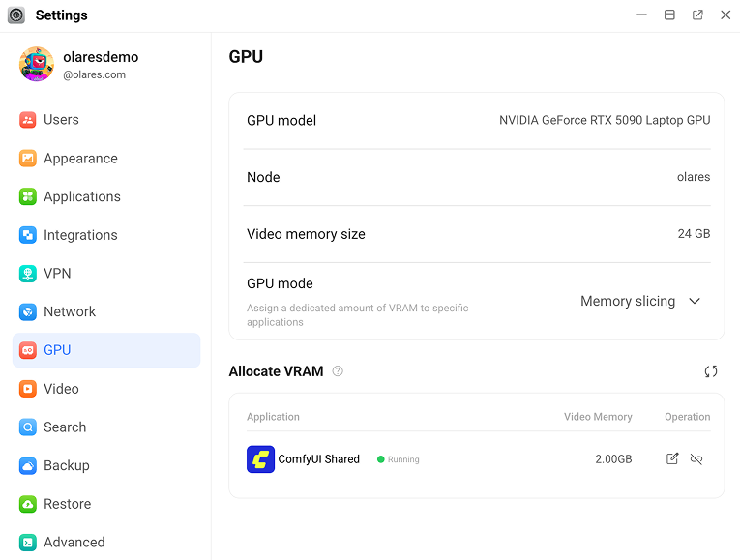Unbind ComfyUI Shared from the GPU
The image size is (740, 560).
[696, 459]
